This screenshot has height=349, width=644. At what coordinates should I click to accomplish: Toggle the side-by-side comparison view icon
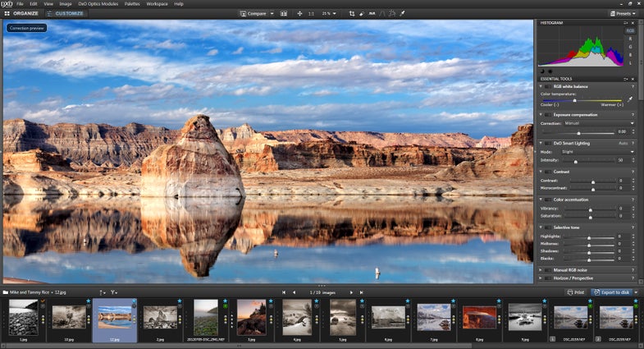click(x=284, y=13)
